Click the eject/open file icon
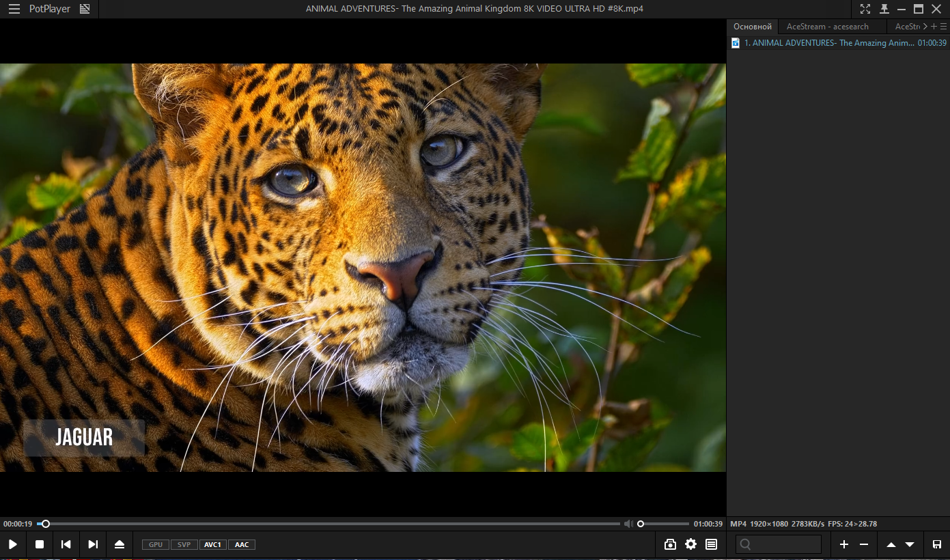The height and width of the screenshot is (560, 950). [x=120, y=544]
